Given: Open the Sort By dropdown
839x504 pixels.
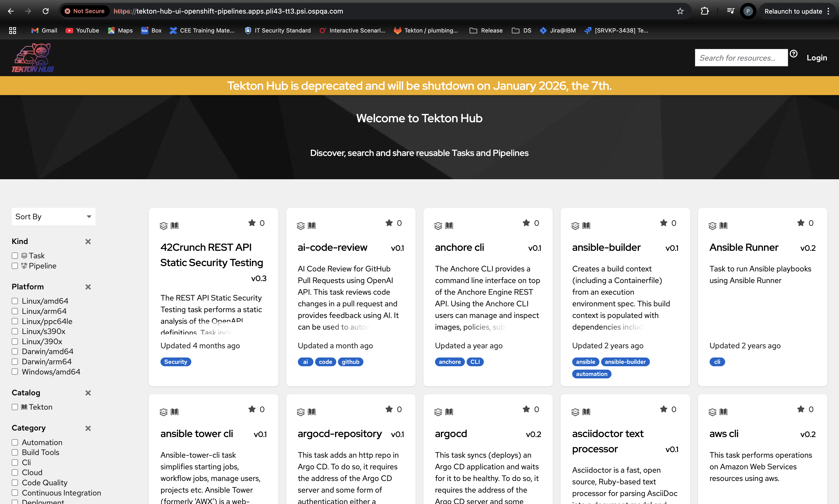Looking at the screenshot, I should click(53, 217).
